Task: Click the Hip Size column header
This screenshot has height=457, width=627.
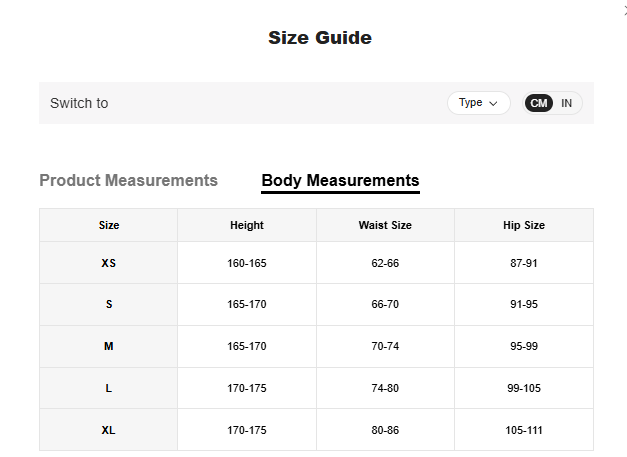Action: click(x=524, y=225)
